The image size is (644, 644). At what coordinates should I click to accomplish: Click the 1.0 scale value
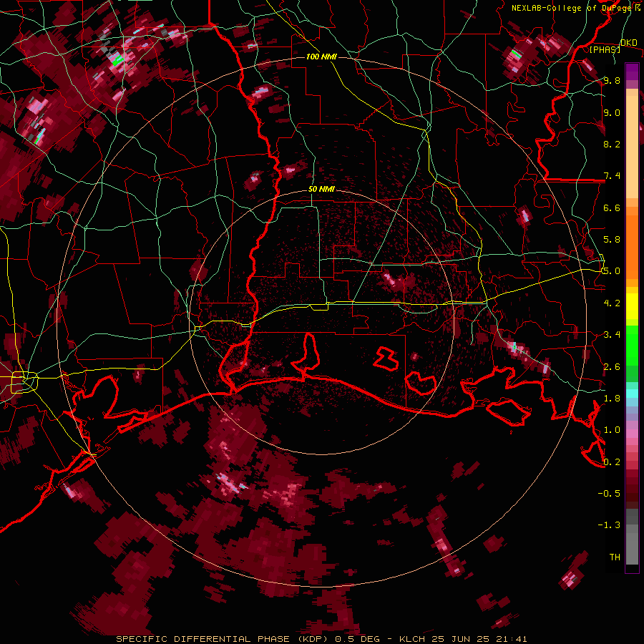point(612,430)
